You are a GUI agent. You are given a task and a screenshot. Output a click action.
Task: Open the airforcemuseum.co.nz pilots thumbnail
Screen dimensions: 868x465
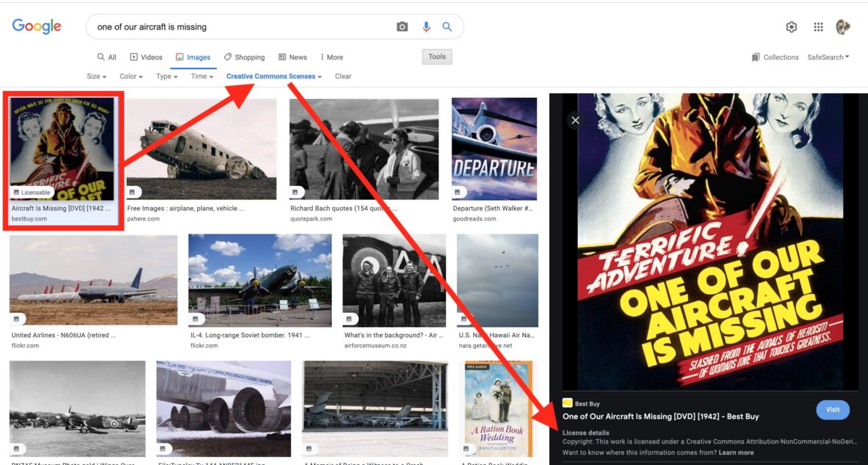(x=394, y=280)
